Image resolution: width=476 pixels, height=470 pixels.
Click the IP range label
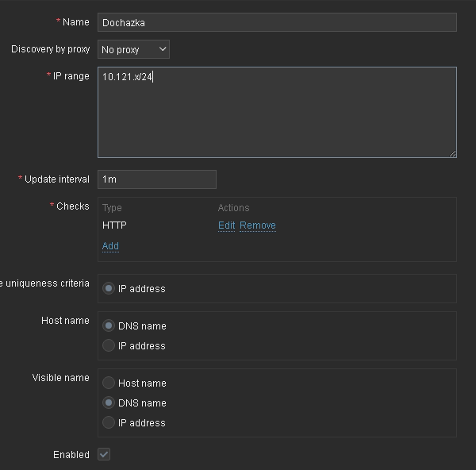[71, 76]
